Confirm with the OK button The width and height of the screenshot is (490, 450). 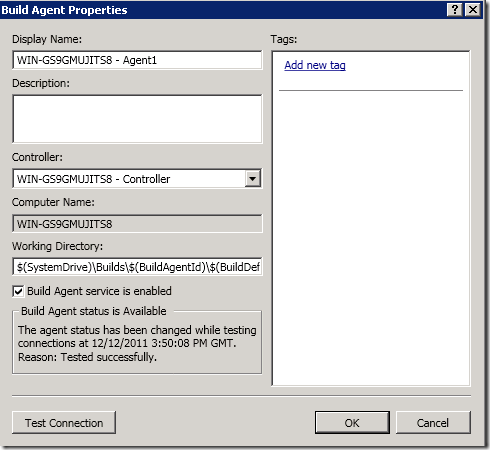pos(352,423)
